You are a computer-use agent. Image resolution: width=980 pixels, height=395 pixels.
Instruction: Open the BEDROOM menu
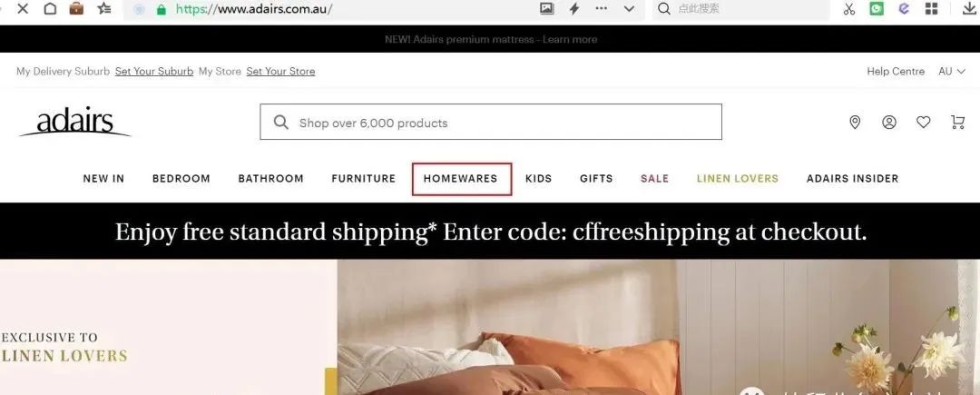[x=181, y=179]
